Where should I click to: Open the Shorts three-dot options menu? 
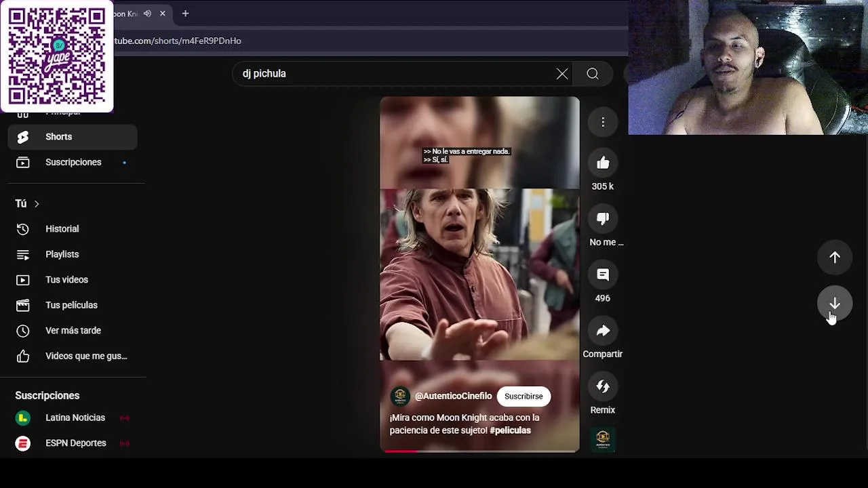pos(603,122)
